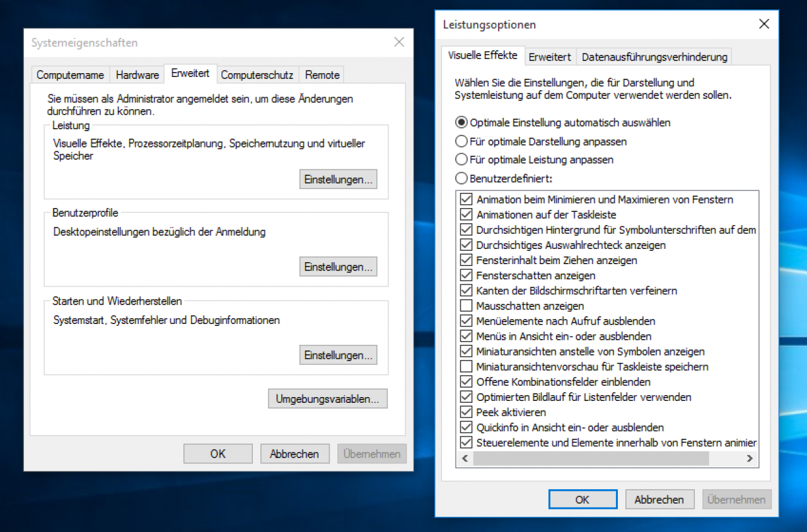
Task: Confirm Systemeigenschaften with OK
Action: click(x=218, y=453)
